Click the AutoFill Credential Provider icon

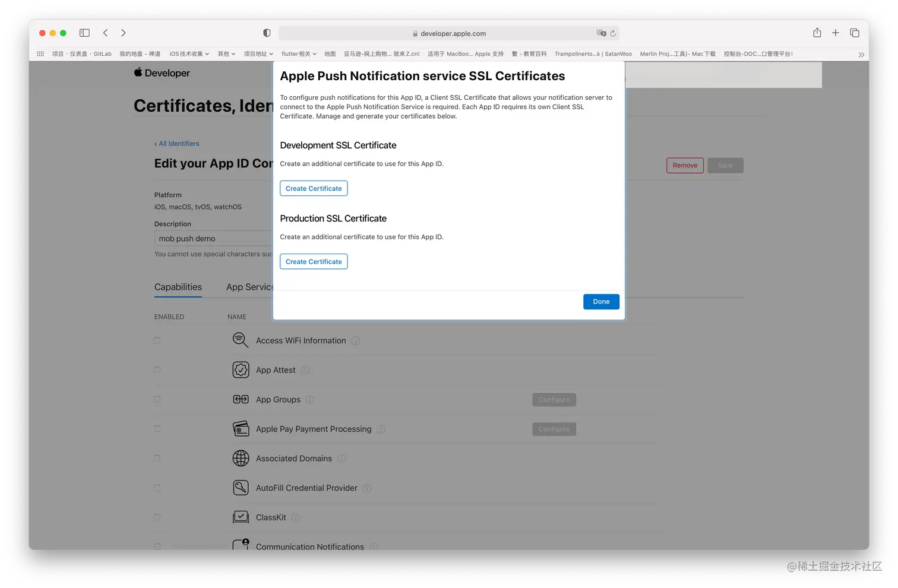[241, 488]
